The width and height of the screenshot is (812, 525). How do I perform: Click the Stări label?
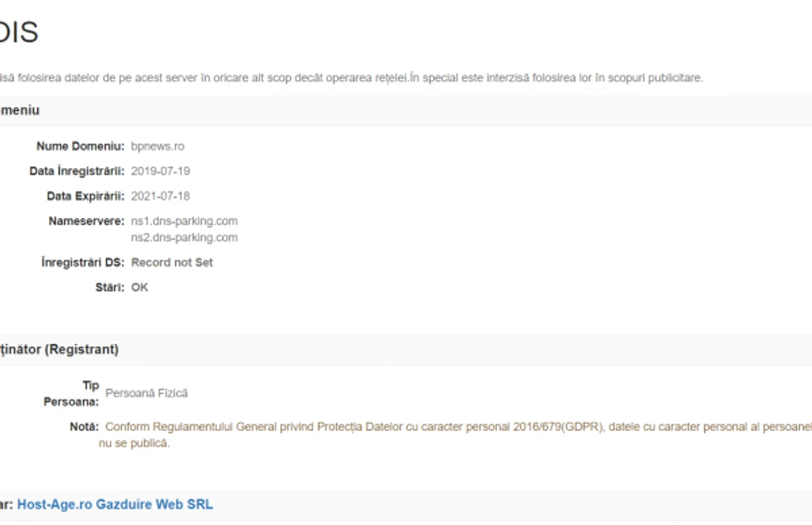(x=110, y=288)
